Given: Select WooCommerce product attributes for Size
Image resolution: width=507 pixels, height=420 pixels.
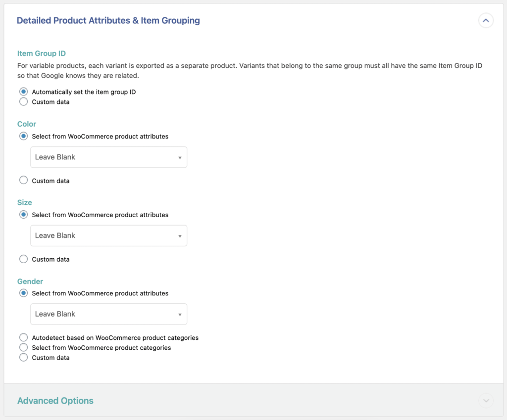Looking at the screenshot, I should pos(23,215).
